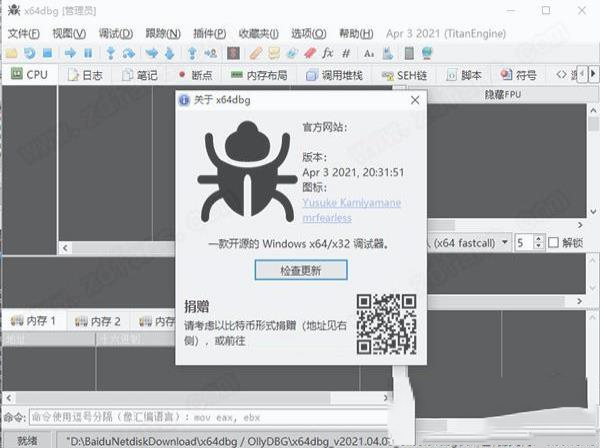Increase the argument count stepper

click(x=538, y=238)
